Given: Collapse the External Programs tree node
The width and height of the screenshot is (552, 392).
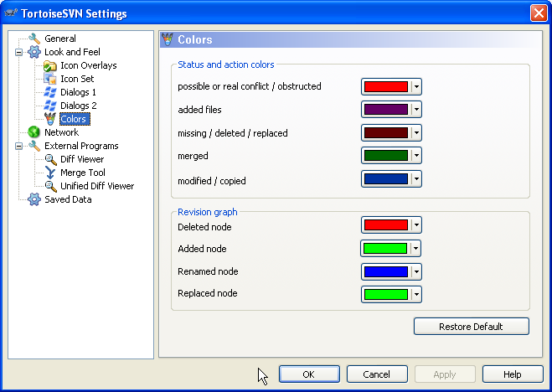Looking at the screenshot, I should (18, 146).
